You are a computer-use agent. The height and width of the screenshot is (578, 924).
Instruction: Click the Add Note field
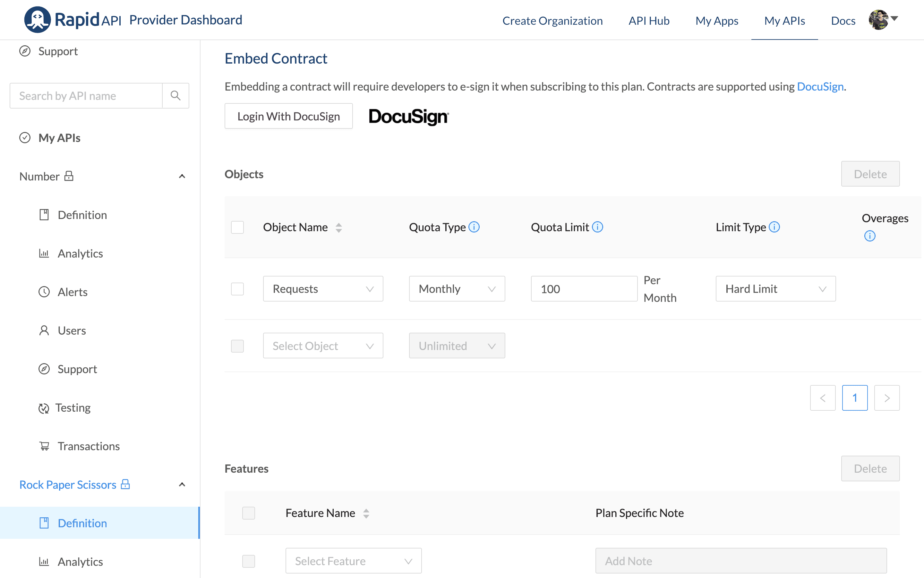[x=741, y=561]
